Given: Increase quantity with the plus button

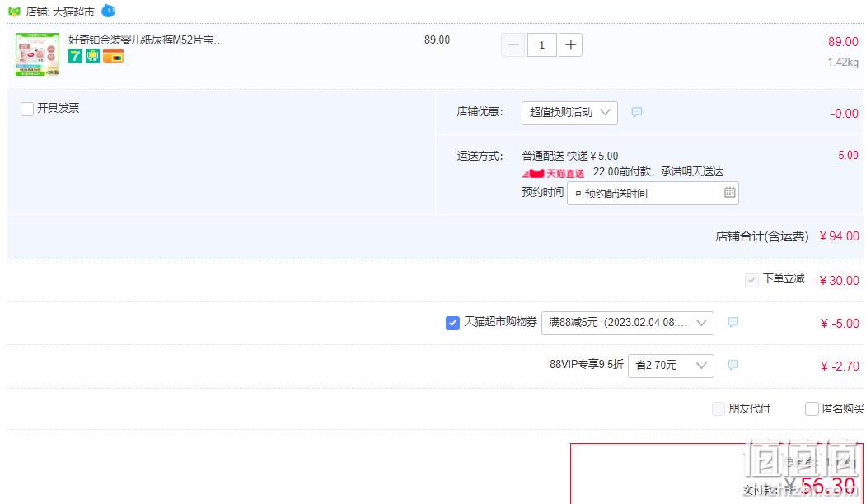Looking at the screenshot, I should (570, 44).
